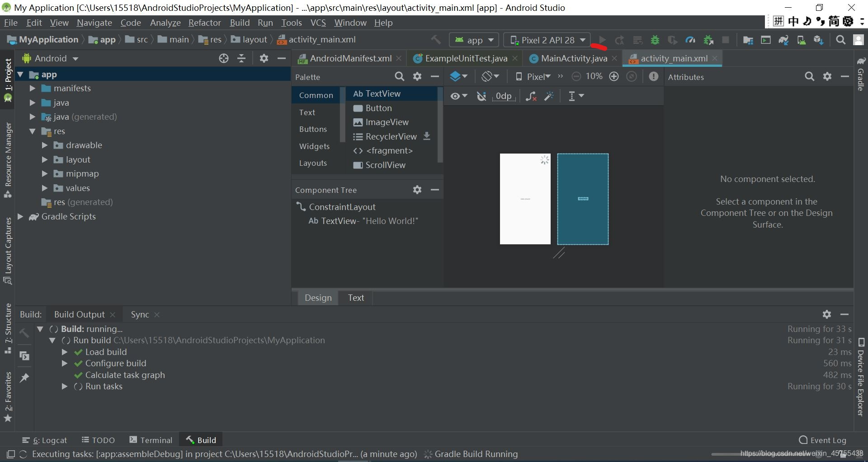
Task: Expand the Run tasks build node
Action: tap(64, 387)
